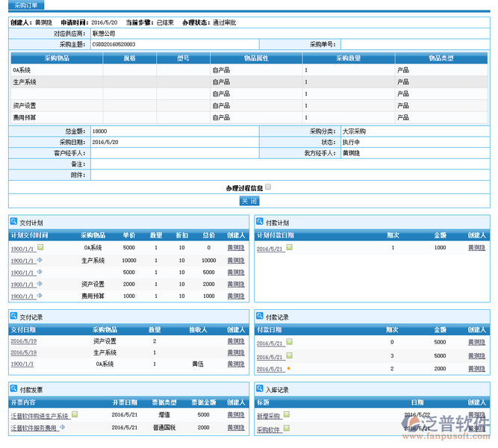
Task: Click 采购物品 column header in order table
Action: coord(57,58)
